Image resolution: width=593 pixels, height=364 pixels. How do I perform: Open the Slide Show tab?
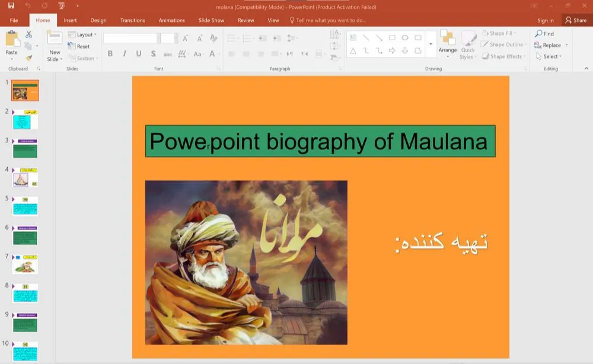[x=211, y=20]
